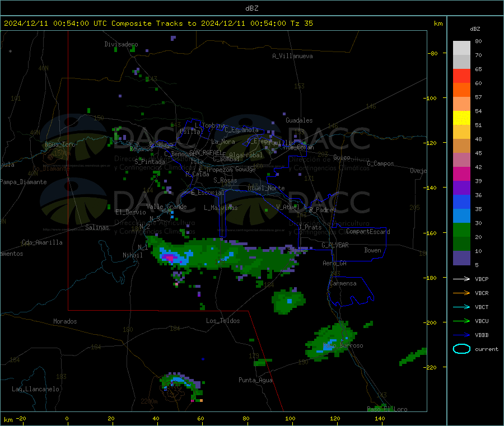Click the Lag.Llancanelo map label
Screen dimensions: 504x426
tap(35, 389)
